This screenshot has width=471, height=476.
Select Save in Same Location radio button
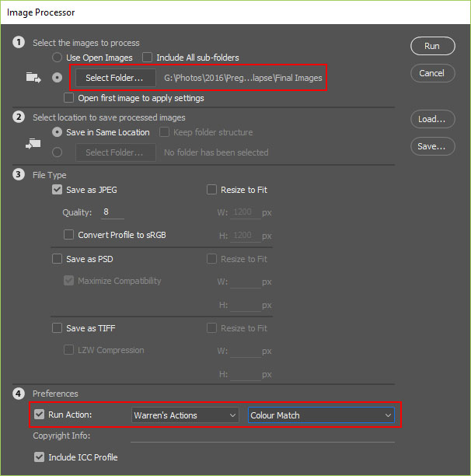57,132
